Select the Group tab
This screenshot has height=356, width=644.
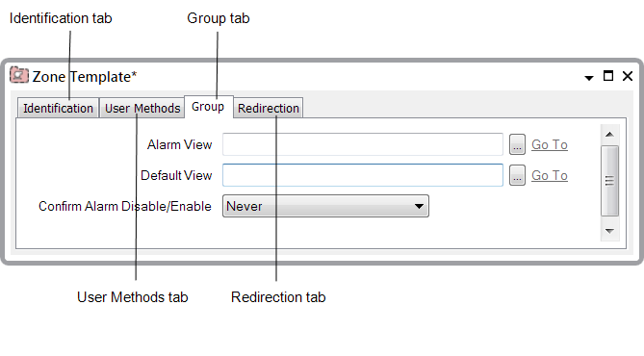[208, 107]
